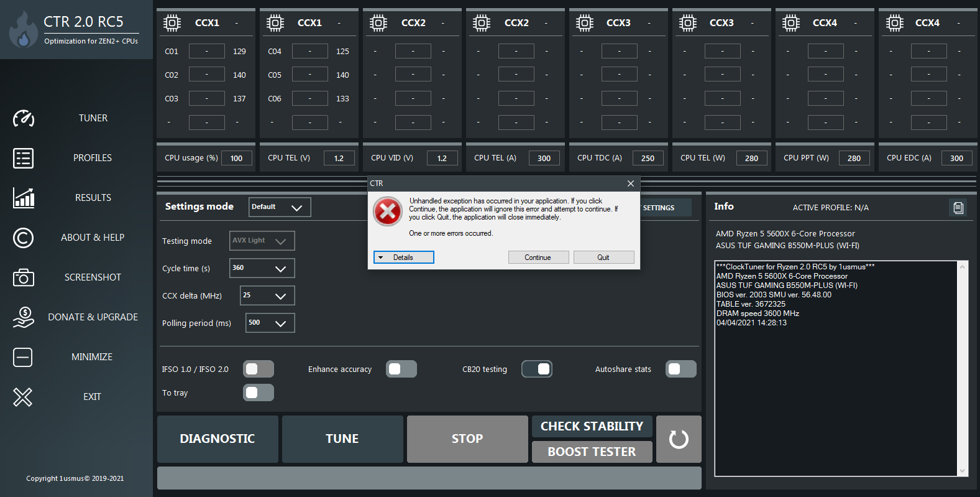Click the CCX1 chip icon above core C01

(172, 23)
